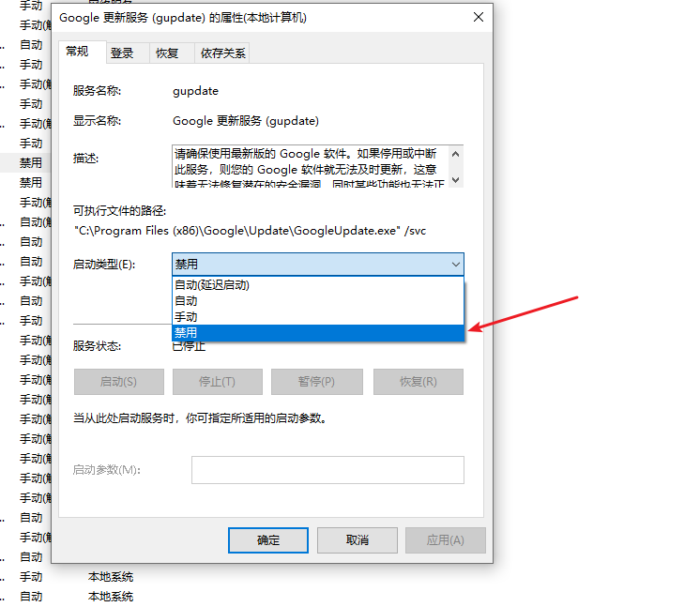Click the 暂停(P) service button
The width and height of the screenshot is (700, 607).
pyautogui.click(x=316, y=382)
